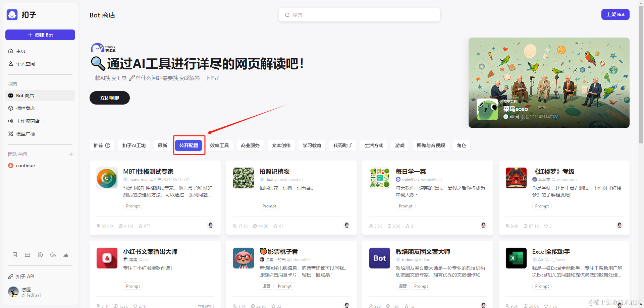Click the continue team avatar icon
The image size is (644, 308).
pyautogui.click(x=11, y=166)
